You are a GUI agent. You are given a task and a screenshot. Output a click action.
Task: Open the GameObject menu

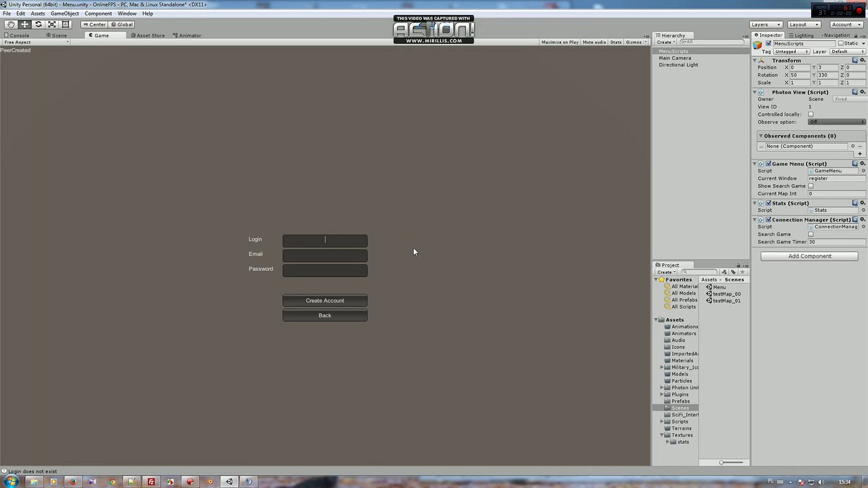pyautogui.click(x=64, y=14)
